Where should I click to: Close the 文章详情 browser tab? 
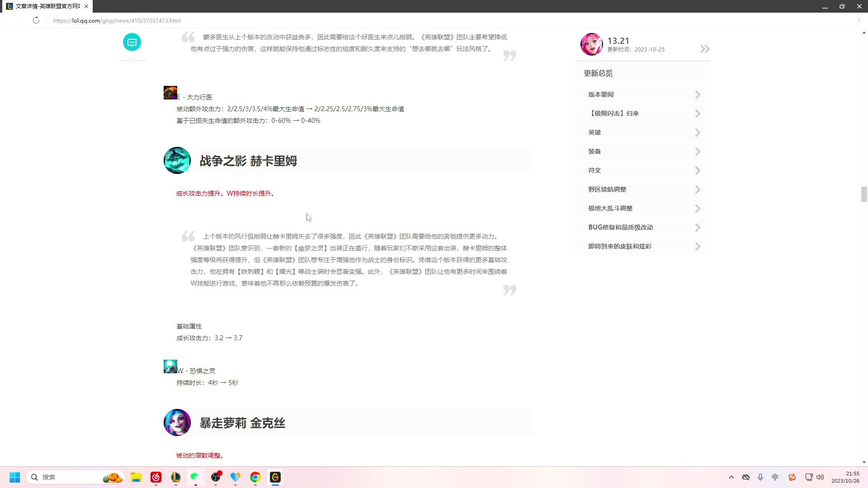tap(86, 6)
